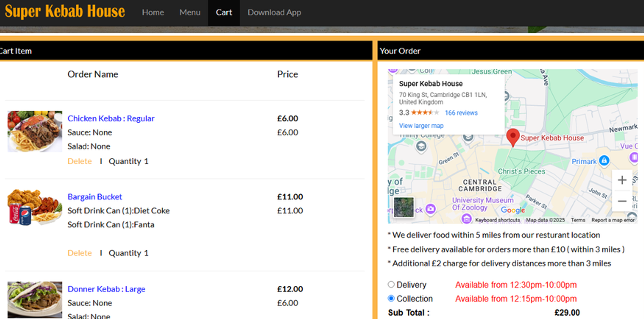644x319 pixels.
Task: Click the Chicken Kebab food thumbnail
Action: (x=35, y=132)
